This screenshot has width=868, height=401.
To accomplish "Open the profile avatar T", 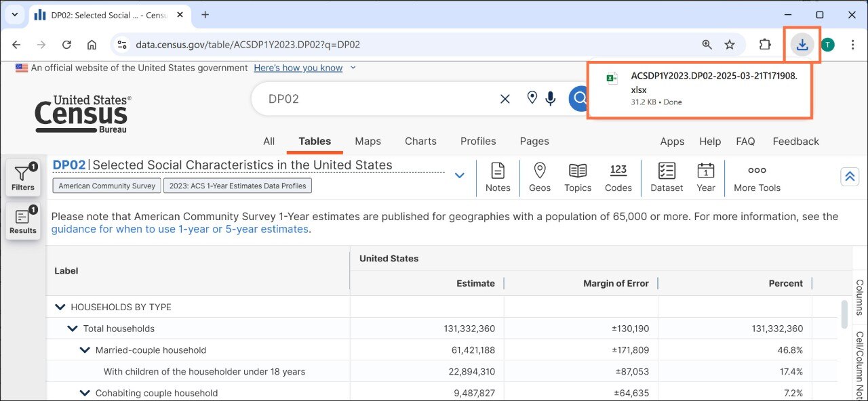I will (x=828, y=45).
